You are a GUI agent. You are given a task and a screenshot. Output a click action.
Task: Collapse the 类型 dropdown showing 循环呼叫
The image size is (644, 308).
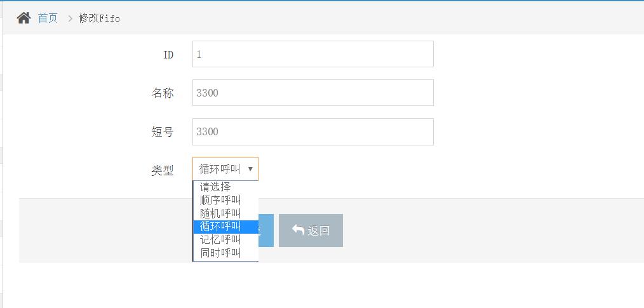pyautogui.click(x=225, y=169)
